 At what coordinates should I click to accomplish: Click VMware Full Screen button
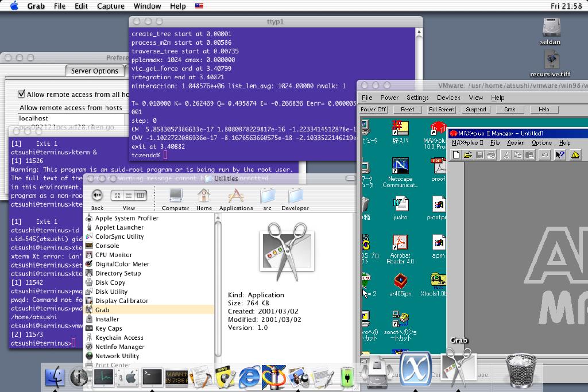tap(442, 110)
